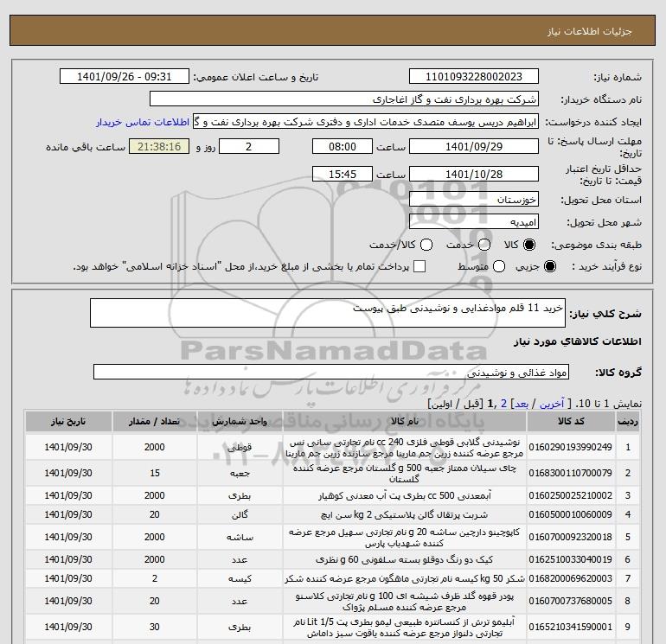The image size is (666, 644).
Task: Click the goods group field مواد غذائی و نوشیدنی
Action: click(331, 372)
